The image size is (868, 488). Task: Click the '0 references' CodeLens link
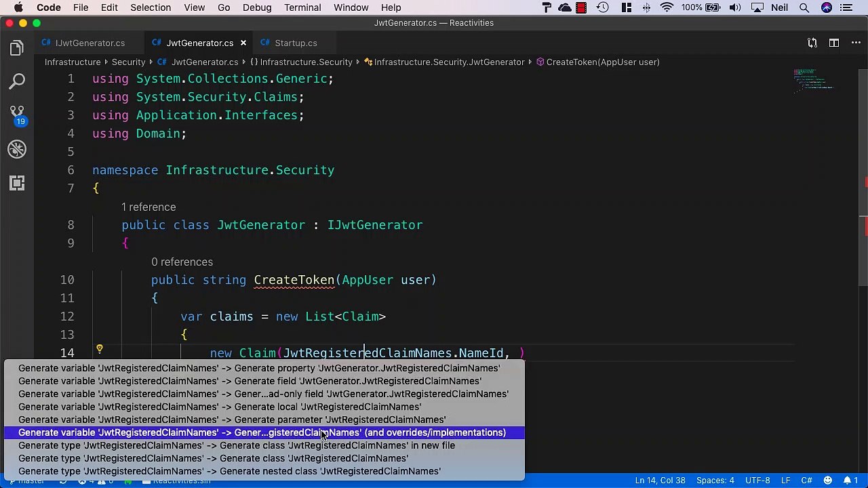tap(182, 262)
